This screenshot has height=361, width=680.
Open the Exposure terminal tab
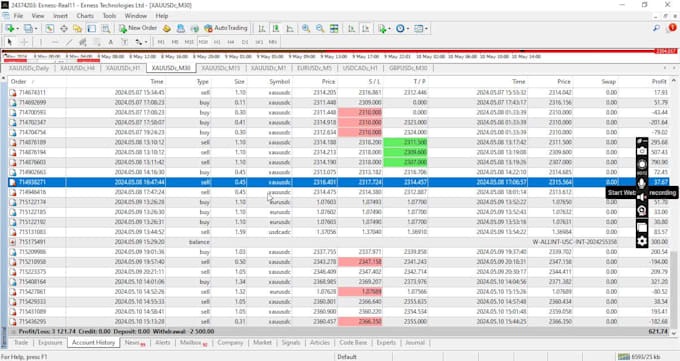pos(50,342)
